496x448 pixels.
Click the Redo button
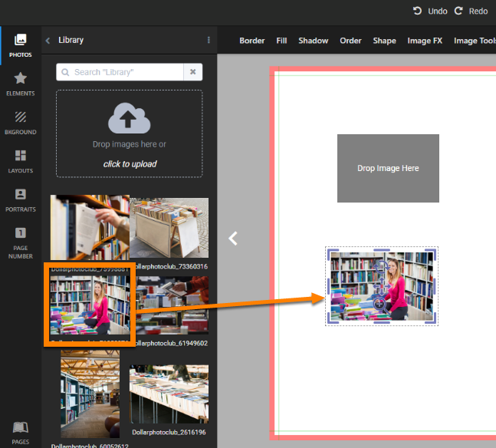coord(471,12)
